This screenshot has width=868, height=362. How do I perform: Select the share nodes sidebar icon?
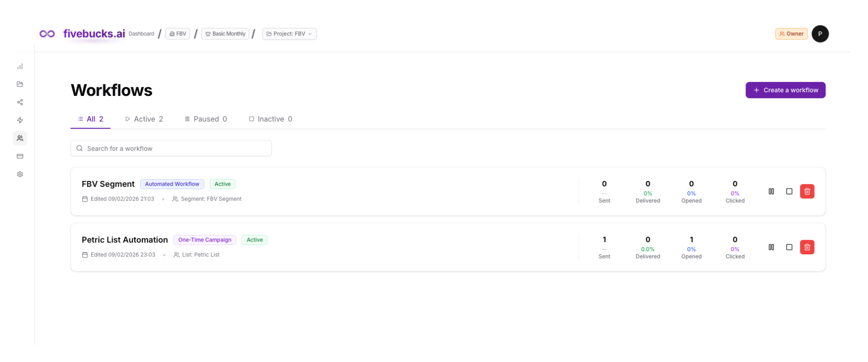pos(20,102)
